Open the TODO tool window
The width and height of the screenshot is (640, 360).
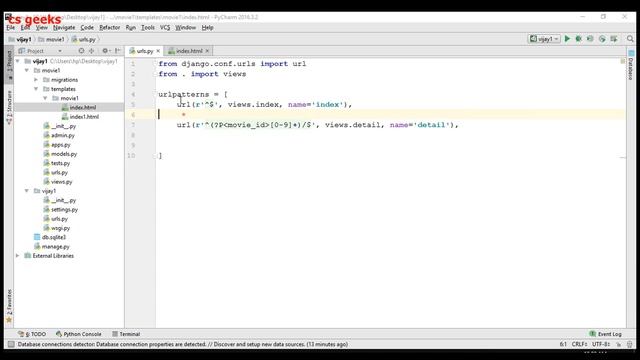point(32,334)
